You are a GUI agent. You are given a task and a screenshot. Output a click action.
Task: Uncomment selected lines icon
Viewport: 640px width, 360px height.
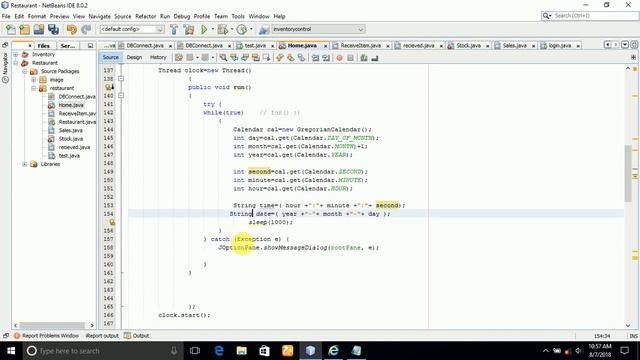click(375, 58)
